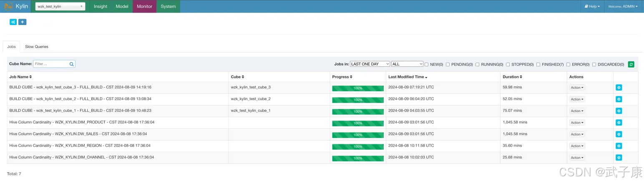Open the wzk_test_kylin project selector

(60, 6)
